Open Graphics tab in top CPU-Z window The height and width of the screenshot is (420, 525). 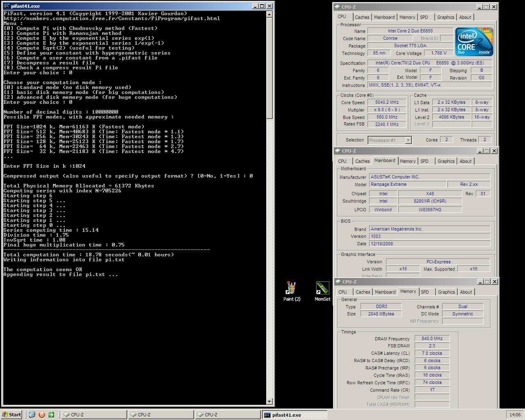445,17
